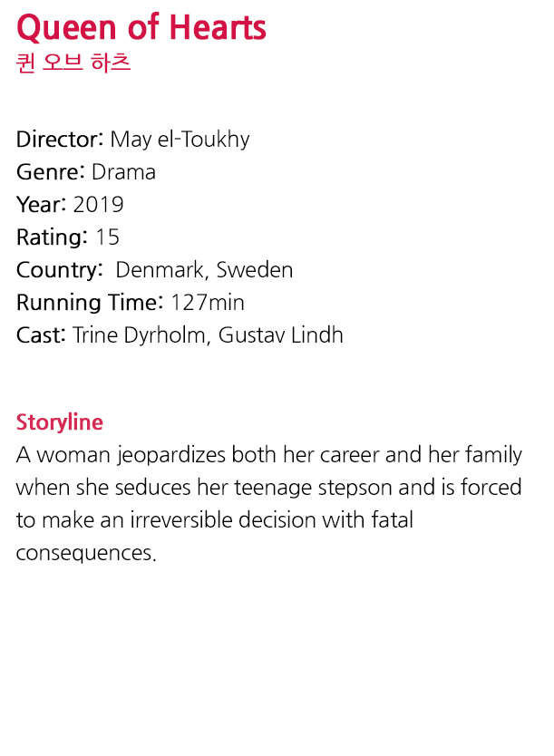The height and width of the screenshot is (756, 554).
Task: Click the rating value 15
Action: click(x=107, y=237)
